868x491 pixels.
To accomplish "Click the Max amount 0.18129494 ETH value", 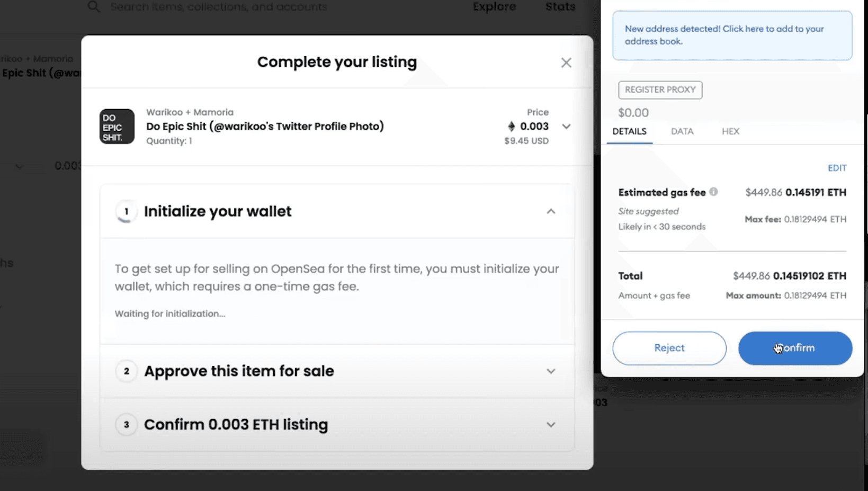I will click(815, 296).
